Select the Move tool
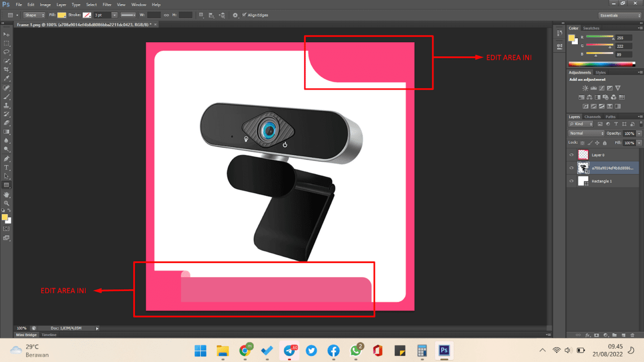 (7, 34)
